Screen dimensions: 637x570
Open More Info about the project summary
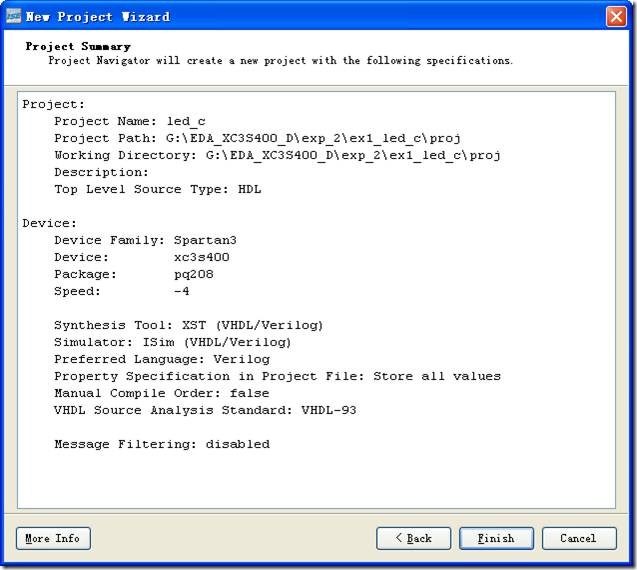pos(53,538)
